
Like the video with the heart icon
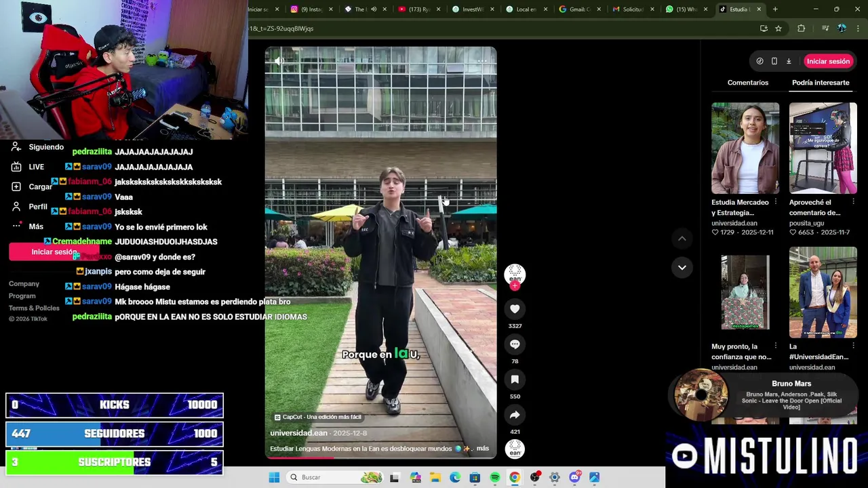pyautogui.click(x=515, y=309)
